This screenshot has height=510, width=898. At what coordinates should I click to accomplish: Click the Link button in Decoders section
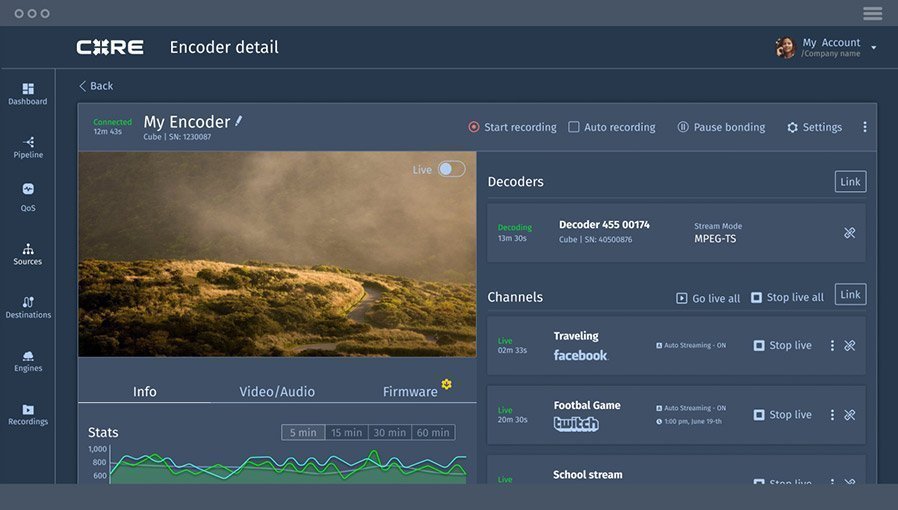pos(850,181)
